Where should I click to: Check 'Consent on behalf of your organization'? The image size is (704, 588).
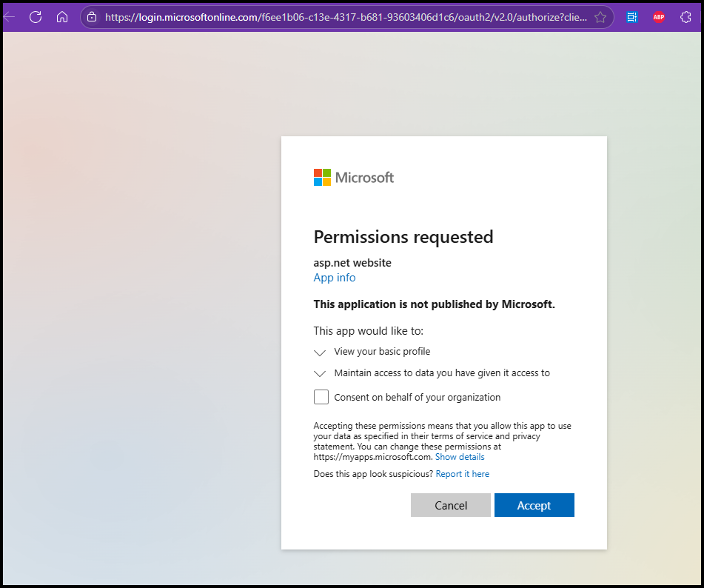coord(321,398)
